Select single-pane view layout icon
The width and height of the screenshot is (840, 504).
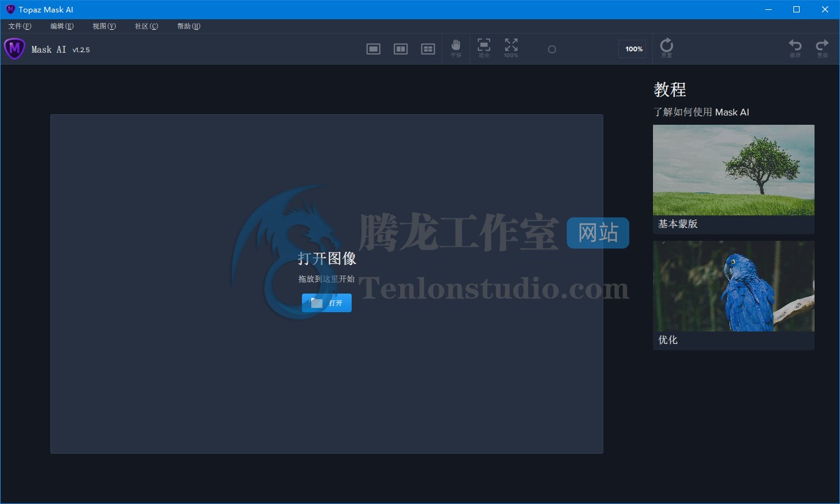click(373, 49)
